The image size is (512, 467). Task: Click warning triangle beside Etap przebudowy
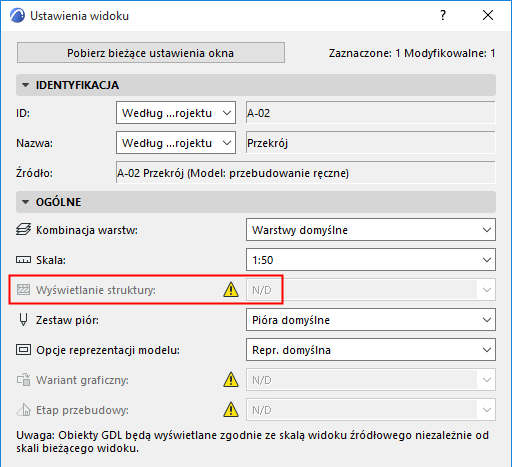click(x=231, y=409)
